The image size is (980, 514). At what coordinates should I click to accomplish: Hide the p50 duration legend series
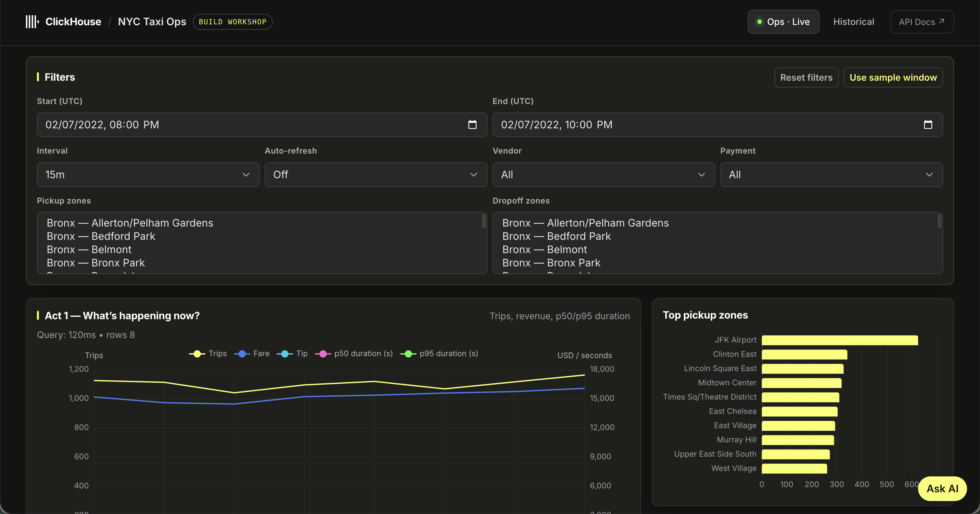(x=354, y=354)
